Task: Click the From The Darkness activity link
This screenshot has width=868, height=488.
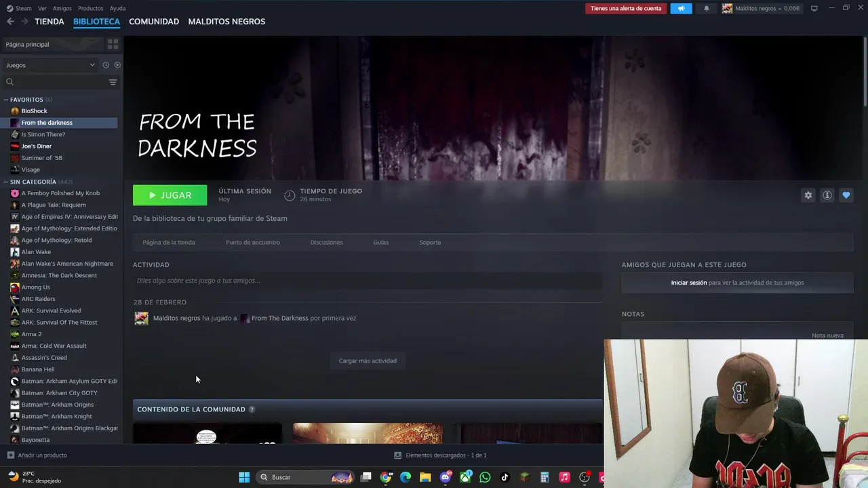Action: pyautogui.click(x=279, y=318)
